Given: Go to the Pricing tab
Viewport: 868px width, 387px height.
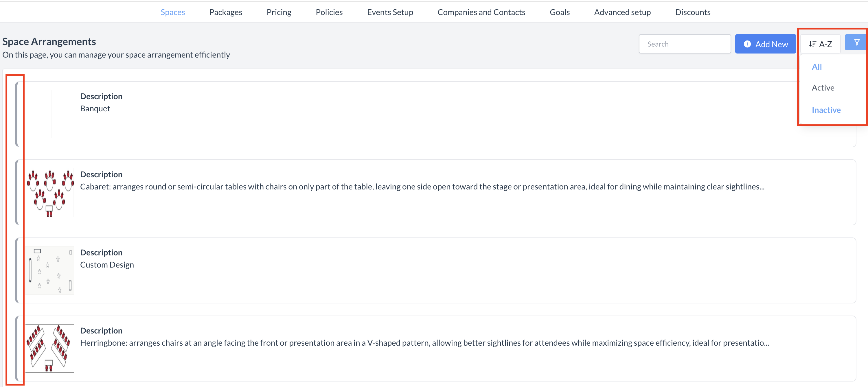Looking at the screenshot, I should 279,12.
